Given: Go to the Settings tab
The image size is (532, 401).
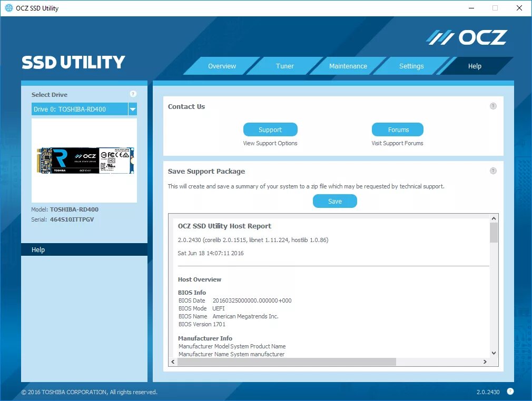Looking at the screenshot, I should pos(411,66).
